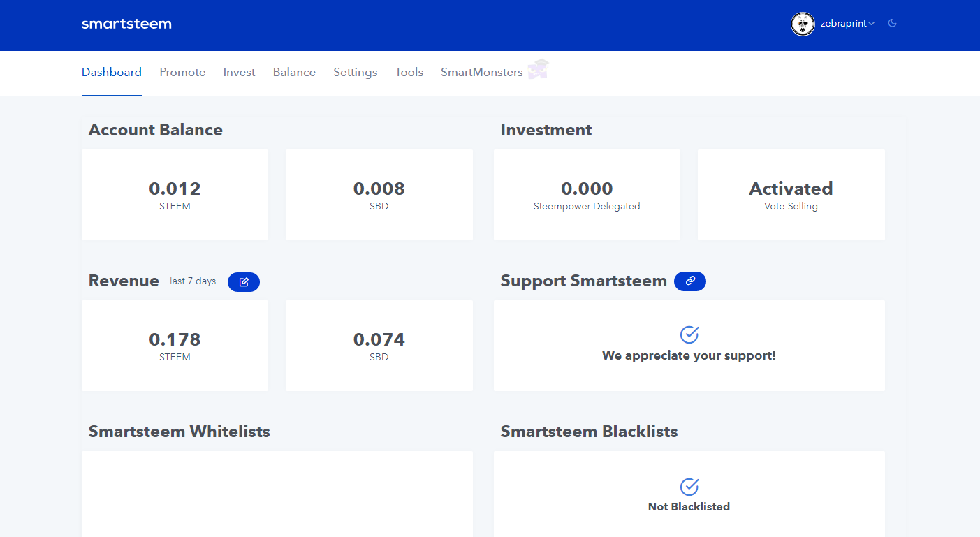Click the Account Balance heading

click(156, 130)
